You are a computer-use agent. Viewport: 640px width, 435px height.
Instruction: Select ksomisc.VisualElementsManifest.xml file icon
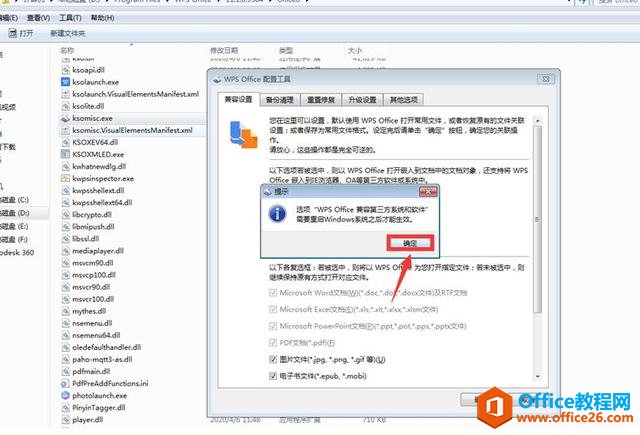point(65,130)
